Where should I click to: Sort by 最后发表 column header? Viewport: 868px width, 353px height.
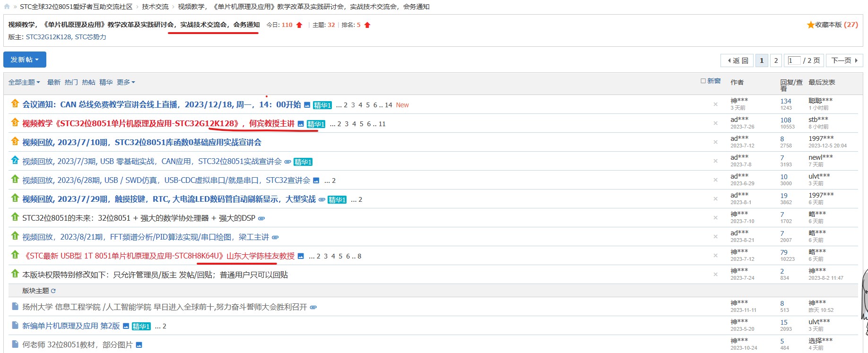pyautogui.click(x=822, y=82)
